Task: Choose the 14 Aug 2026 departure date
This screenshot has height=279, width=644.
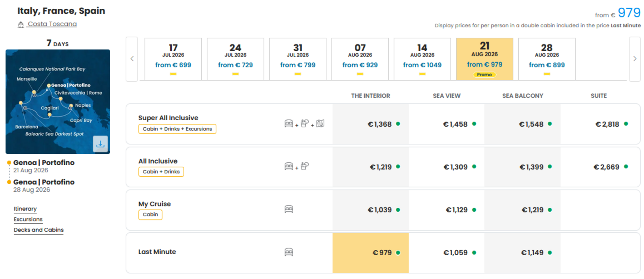Action: 422,59
